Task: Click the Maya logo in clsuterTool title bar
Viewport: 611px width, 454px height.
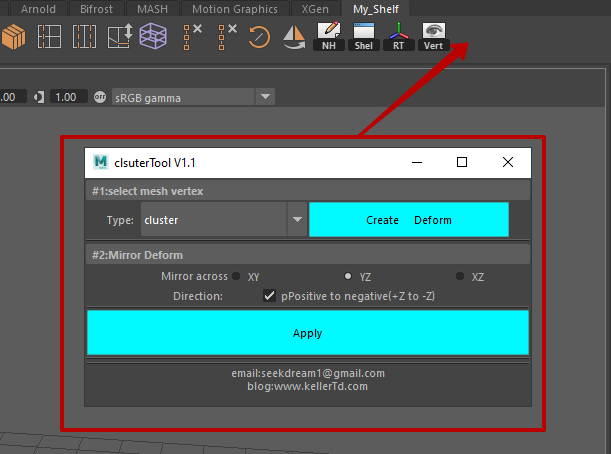Action: pyautogui.click(x=101, y=162)
